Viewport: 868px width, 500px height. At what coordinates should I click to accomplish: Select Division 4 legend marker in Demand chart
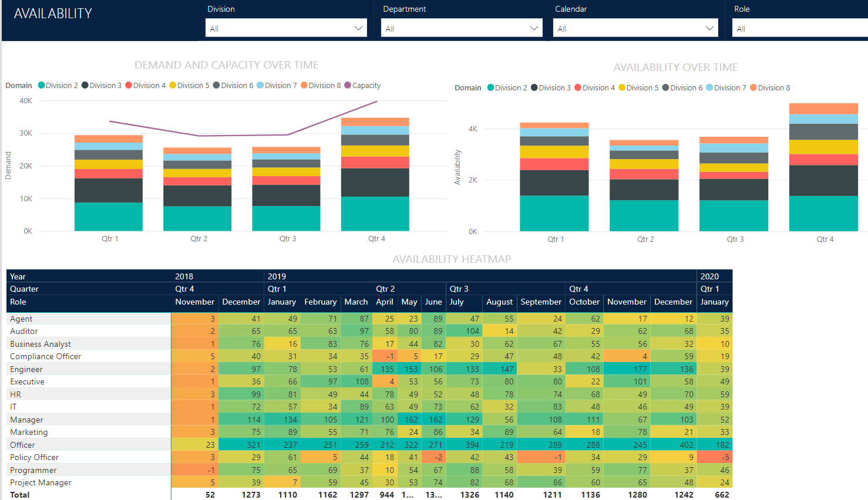127,85
